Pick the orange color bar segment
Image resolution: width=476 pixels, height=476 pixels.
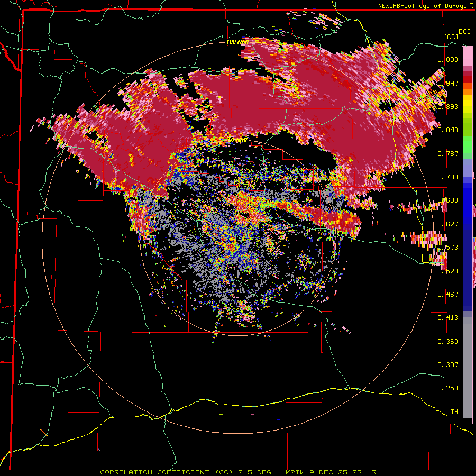coord(467,91)
